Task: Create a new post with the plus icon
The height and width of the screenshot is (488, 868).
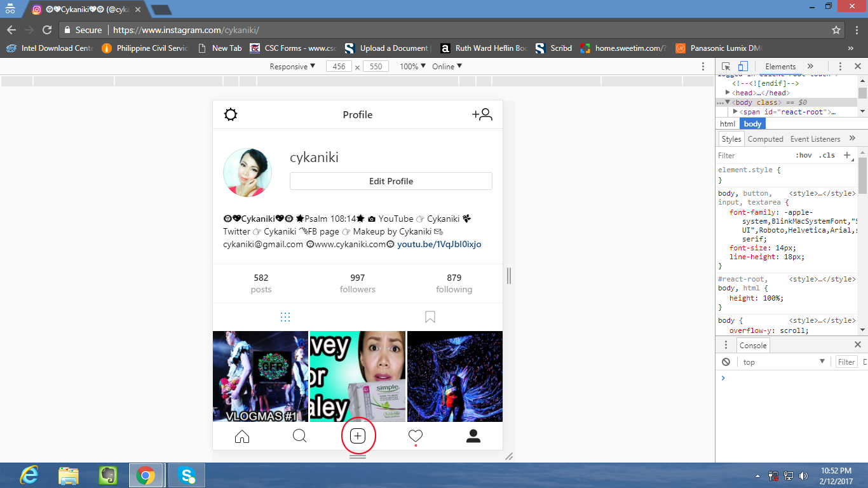Action: [358, 437]
